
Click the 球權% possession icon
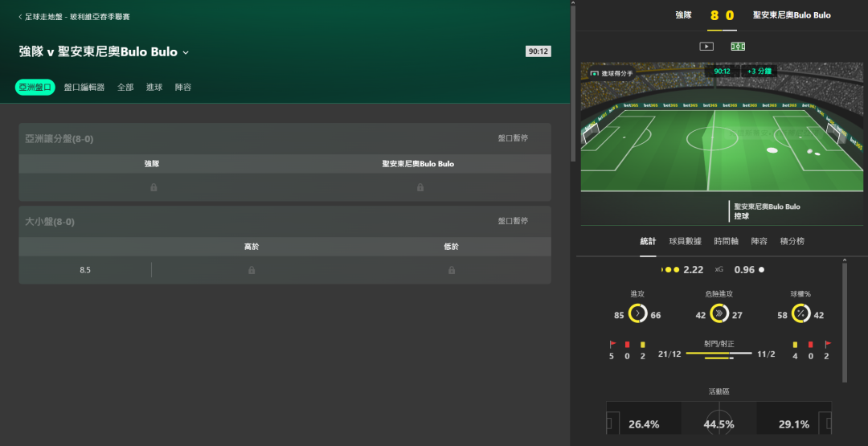(800, 313)
